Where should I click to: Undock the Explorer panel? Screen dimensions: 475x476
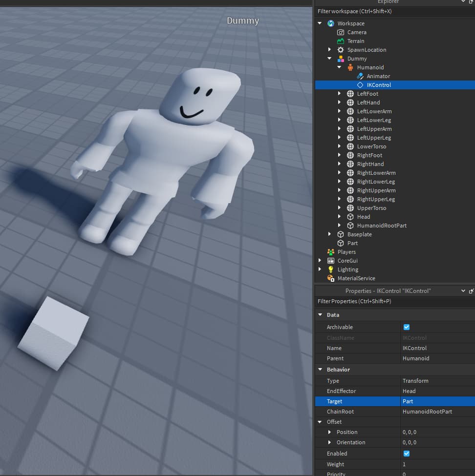click(472, 2)
